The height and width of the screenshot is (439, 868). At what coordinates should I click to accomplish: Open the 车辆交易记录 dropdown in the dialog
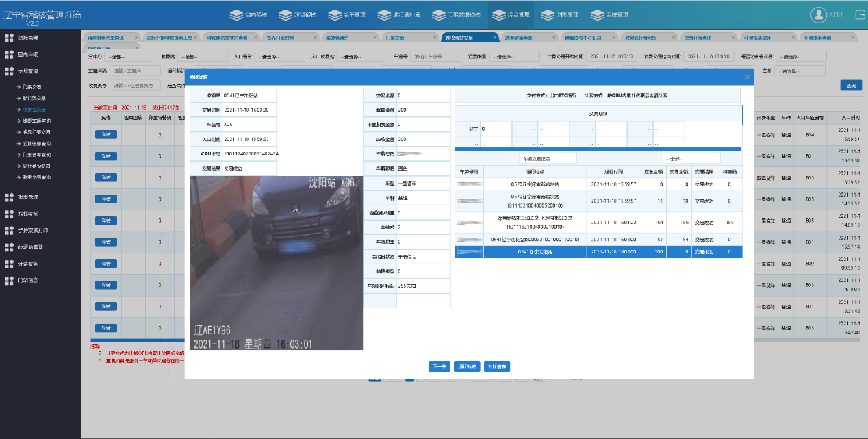547,158
